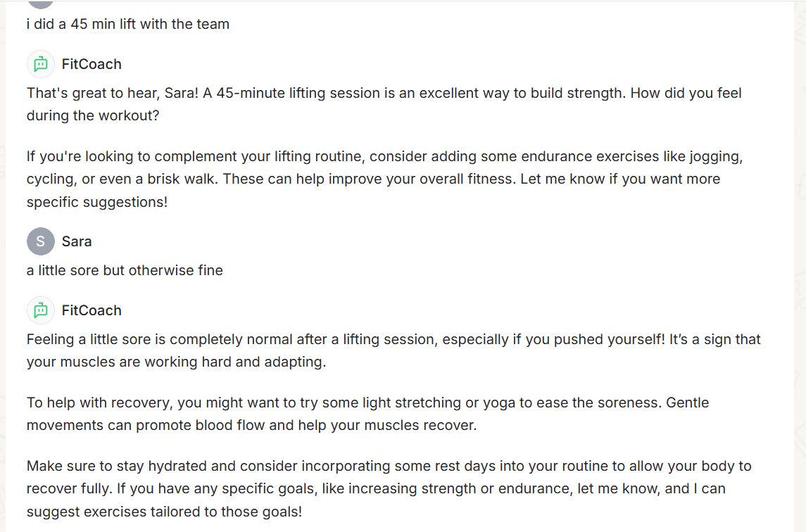Click the paragraph starting "If you're looking to complement"
This screenshot has width=806, height=532.
(x=384, y=179)
